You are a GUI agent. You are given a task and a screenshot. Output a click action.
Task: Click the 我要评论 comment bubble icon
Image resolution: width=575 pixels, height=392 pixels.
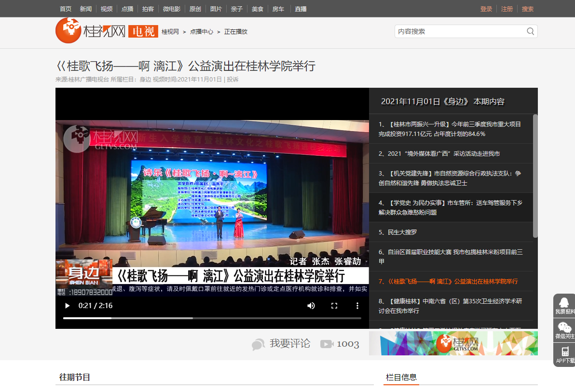pos(259,344)
